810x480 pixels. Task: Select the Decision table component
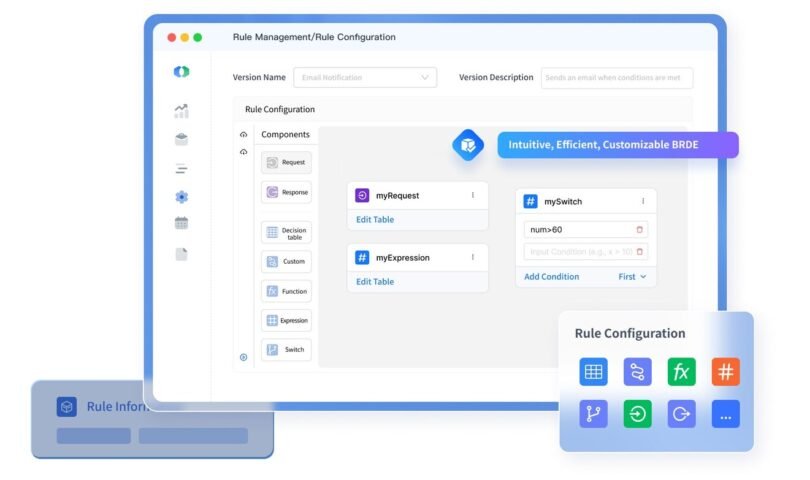coord(286,232)
